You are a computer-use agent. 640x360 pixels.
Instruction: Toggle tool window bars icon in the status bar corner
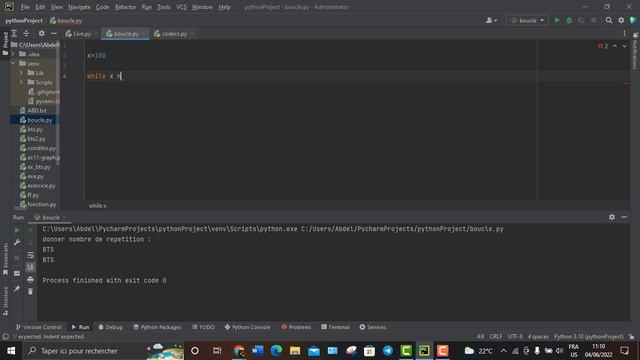pos(5,337)
